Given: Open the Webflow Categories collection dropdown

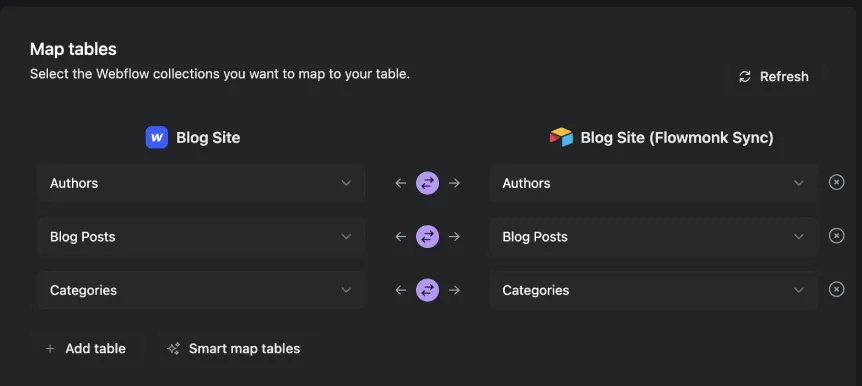Looking at the screenshot, I should (x=201, y=290).
